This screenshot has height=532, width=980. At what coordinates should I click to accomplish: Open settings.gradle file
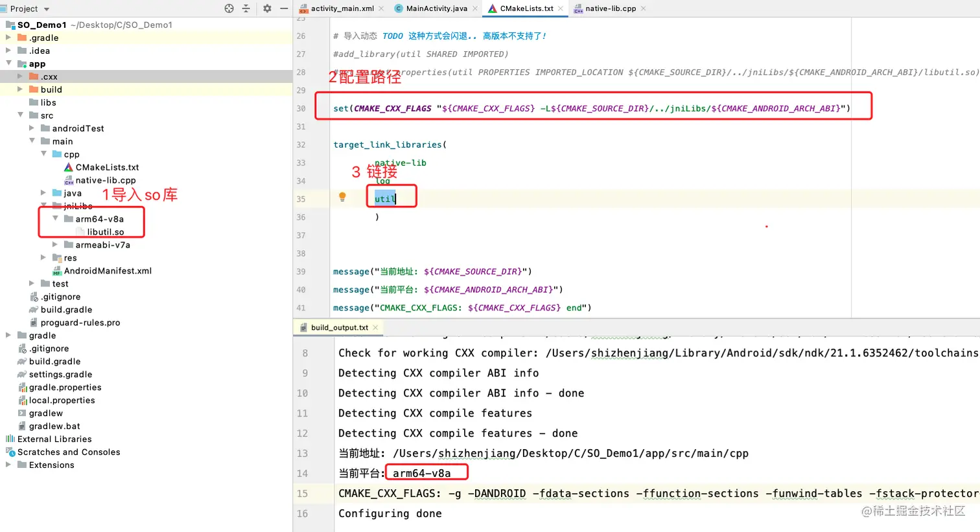coord(60,375)
